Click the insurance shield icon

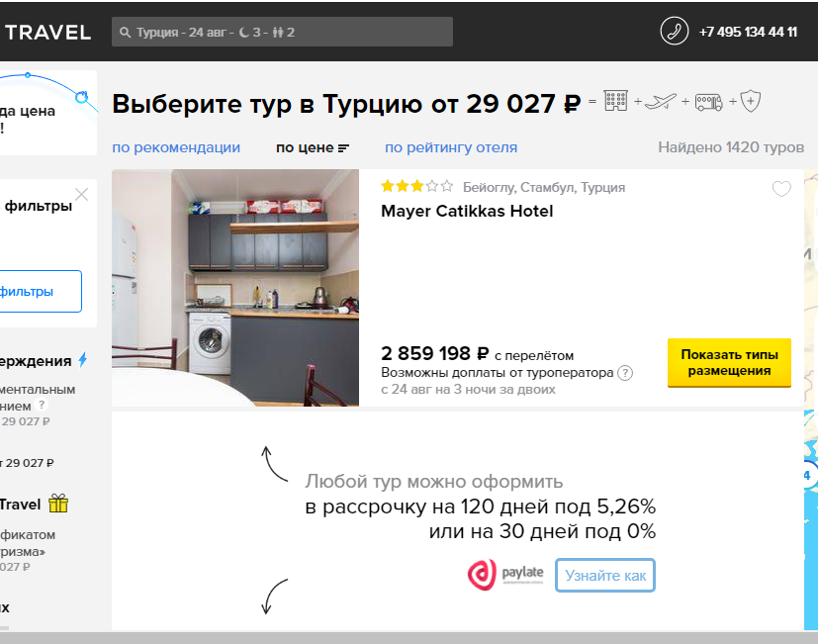click(x=751, y=101)
